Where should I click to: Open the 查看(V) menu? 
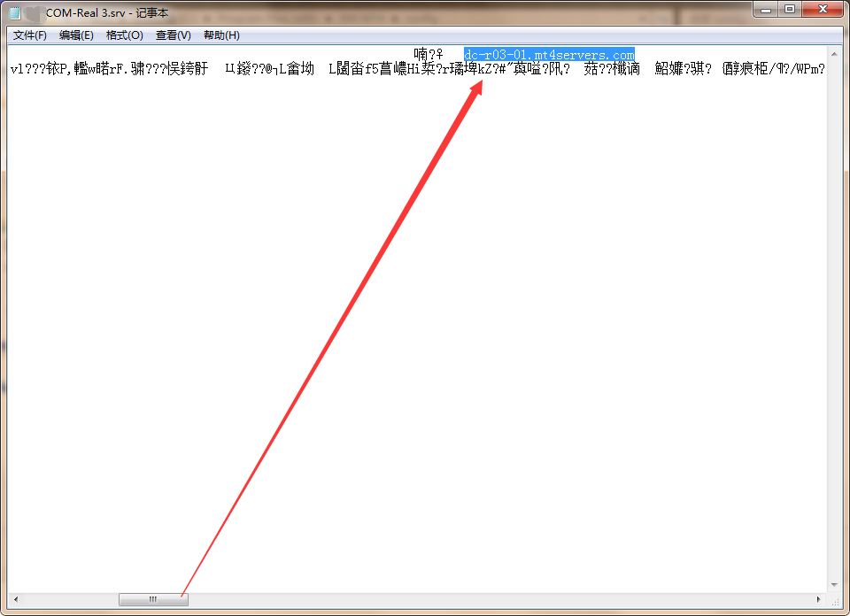coord(173,35)
